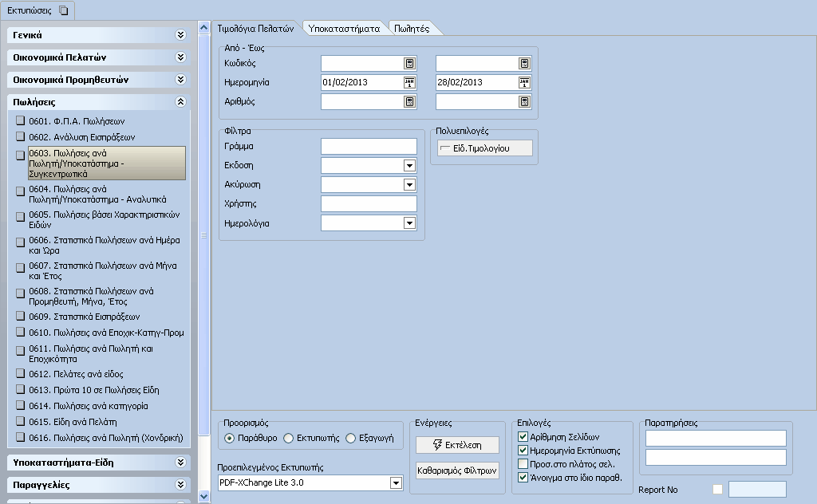Screen dimensions: 817x504
Task: Check report 0612. Πελάτες ανά είδος
Action: pos(20,373)
